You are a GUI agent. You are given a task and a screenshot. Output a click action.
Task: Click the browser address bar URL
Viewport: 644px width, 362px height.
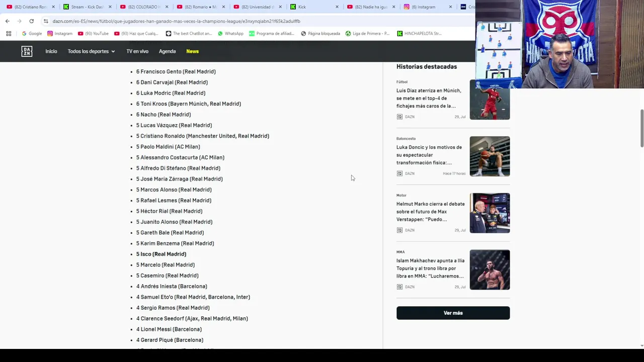coord(176,21)
